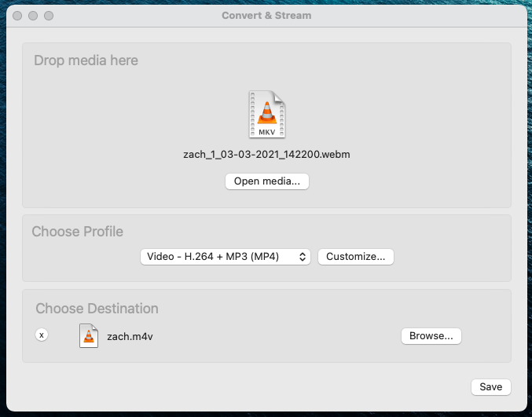Viewport: 532px width, 417px height.
Task: Close the Convert & Stream window
Action: tap(17, 16)
